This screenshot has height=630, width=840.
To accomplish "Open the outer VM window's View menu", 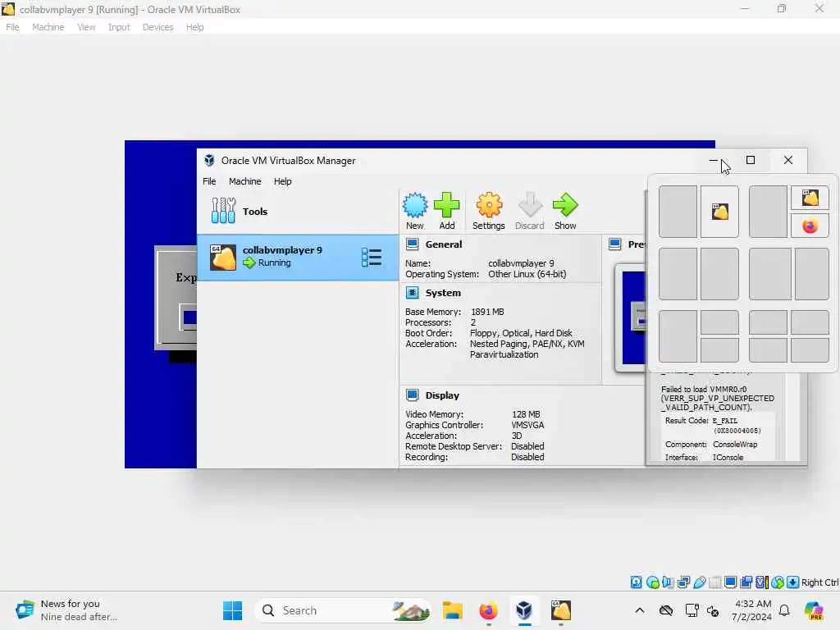I will pos(85,27).
